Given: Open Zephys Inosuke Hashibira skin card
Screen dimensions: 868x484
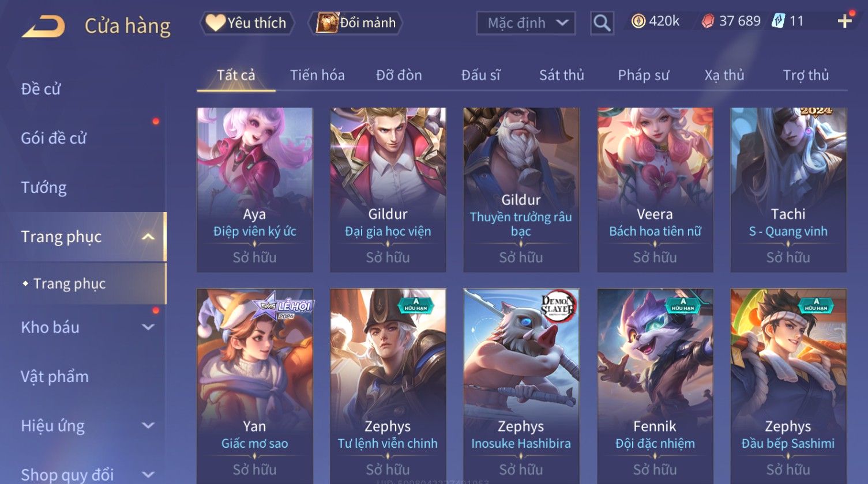Looking at the screenshot, I should (x=521, y=385).
